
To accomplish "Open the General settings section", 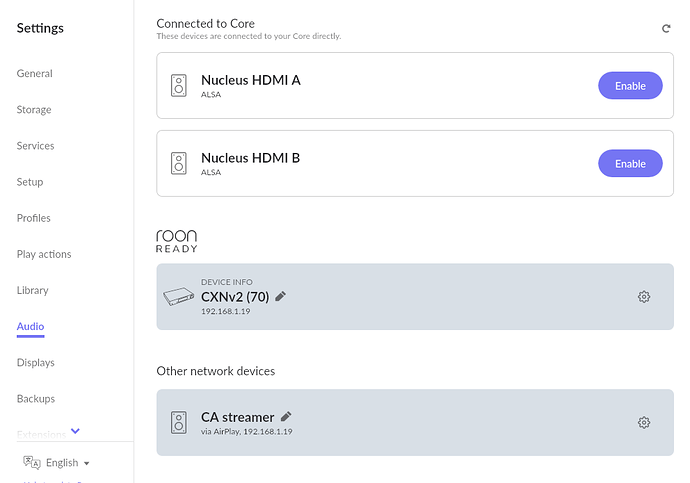I will (34, 73).
